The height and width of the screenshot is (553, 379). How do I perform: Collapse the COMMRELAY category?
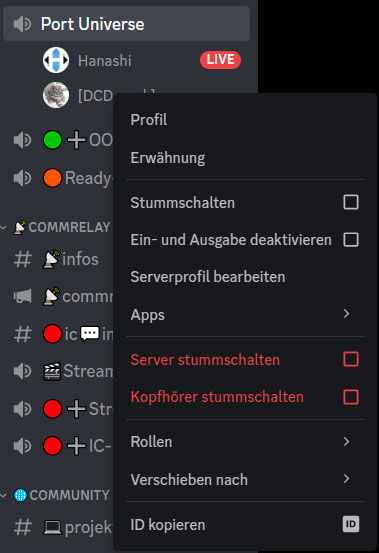click(56, 227)
